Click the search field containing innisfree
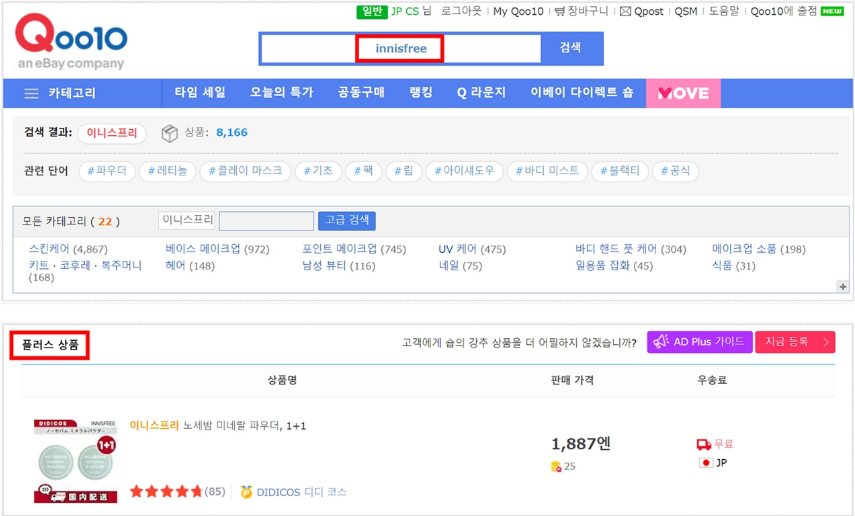Viewport: 855px width, 516px height. [x=401, y=49]
